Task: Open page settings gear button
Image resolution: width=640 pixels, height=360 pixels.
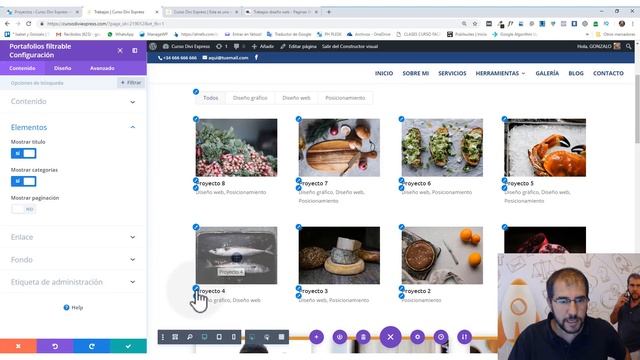Action: (418, 337)
